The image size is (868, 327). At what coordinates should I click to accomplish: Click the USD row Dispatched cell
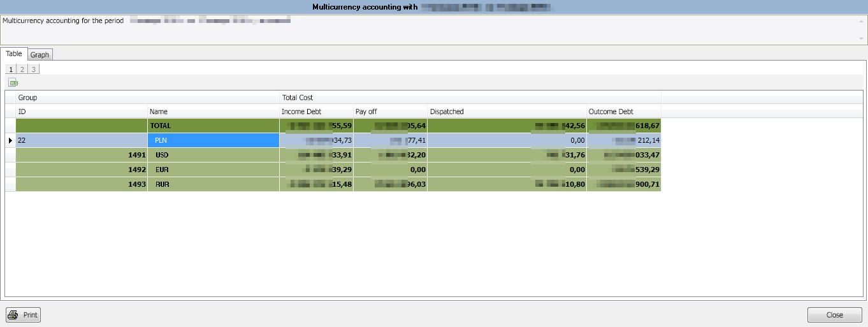pos(507,155)
